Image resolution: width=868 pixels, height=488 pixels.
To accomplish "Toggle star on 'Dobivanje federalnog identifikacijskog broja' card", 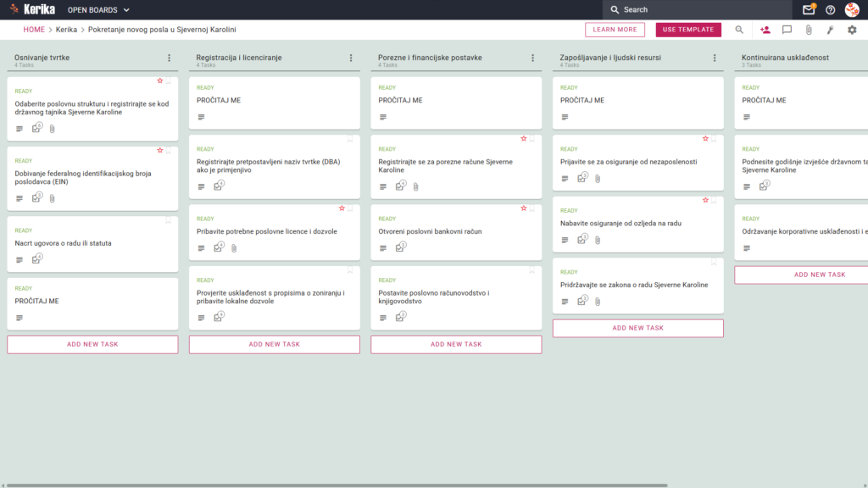I will (x=160, y=151).
